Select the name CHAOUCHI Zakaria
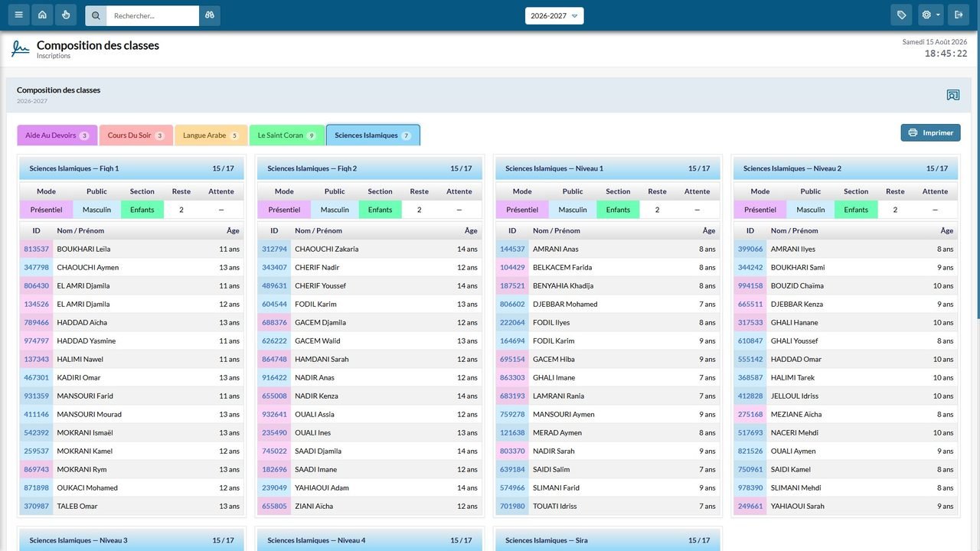 click(x=326, y=249)
